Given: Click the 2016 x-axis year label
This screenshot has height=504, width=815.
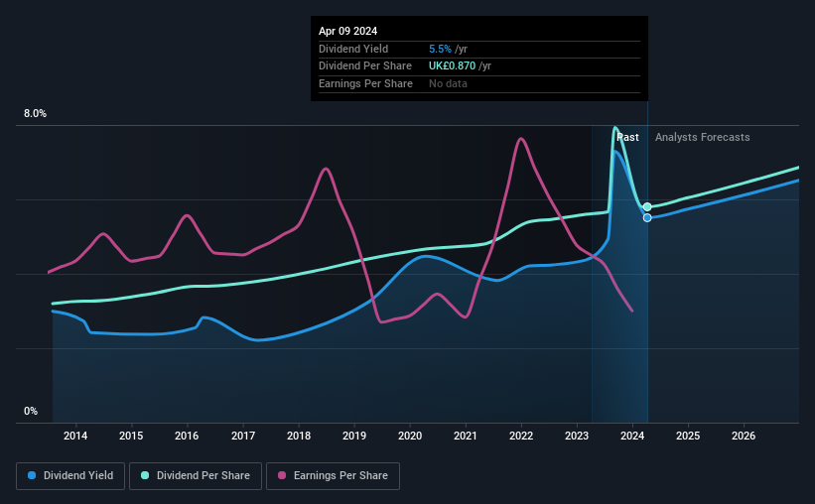Looking at the screenshot, I should tap(187, 436).
